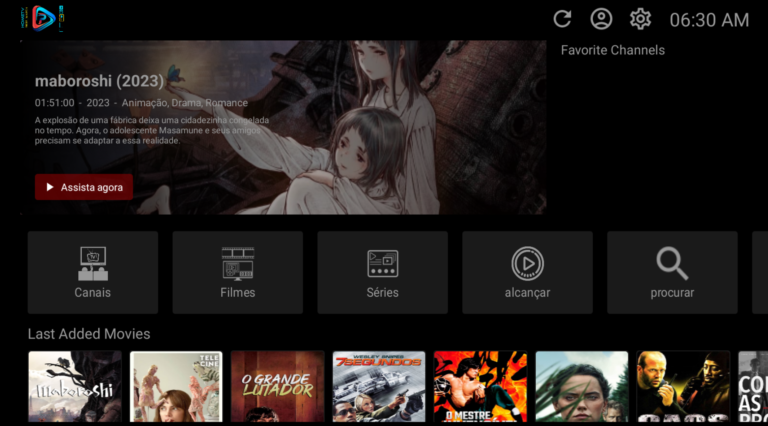Select the O Mestre movie poster
The image size is (768, 426).
tap(480, 387)
